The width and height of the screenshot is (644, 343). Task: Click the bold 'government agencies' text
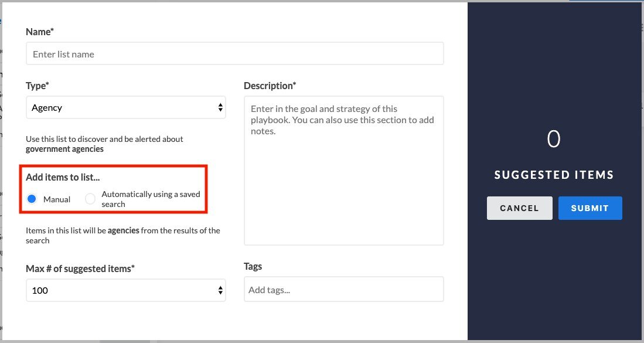tap(64, 148)
